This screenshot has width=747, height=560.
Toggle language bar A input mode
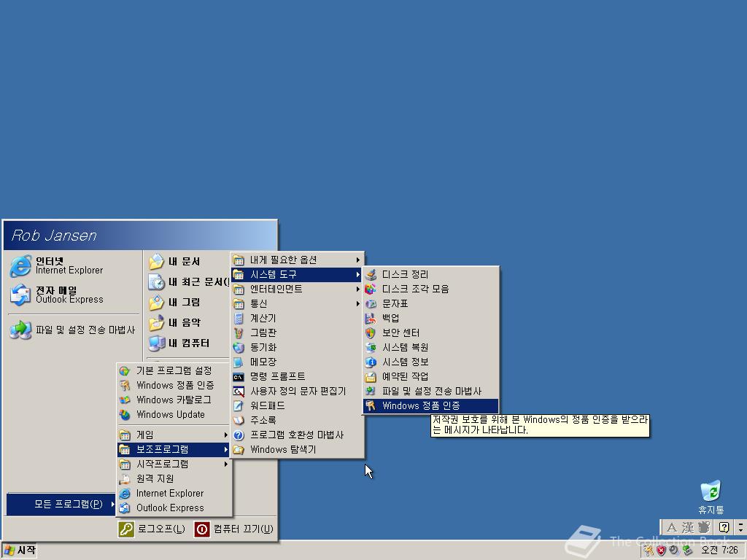671,527
